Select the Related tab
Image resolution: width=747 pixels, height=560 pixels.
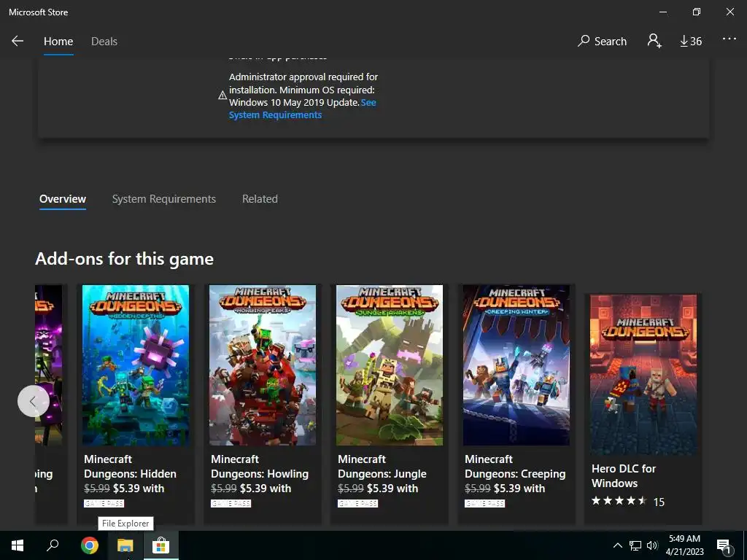[260, 199]
